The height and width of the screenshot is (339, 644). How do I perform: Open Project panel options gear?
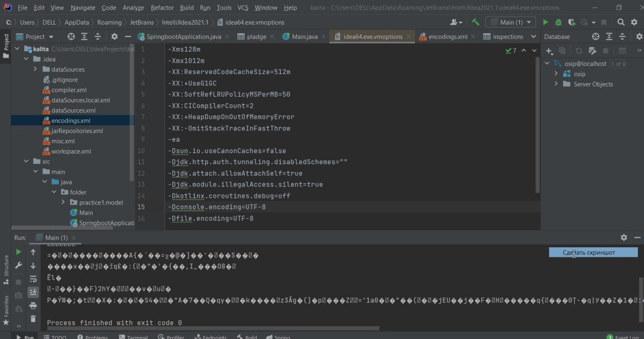click(114, 36)
